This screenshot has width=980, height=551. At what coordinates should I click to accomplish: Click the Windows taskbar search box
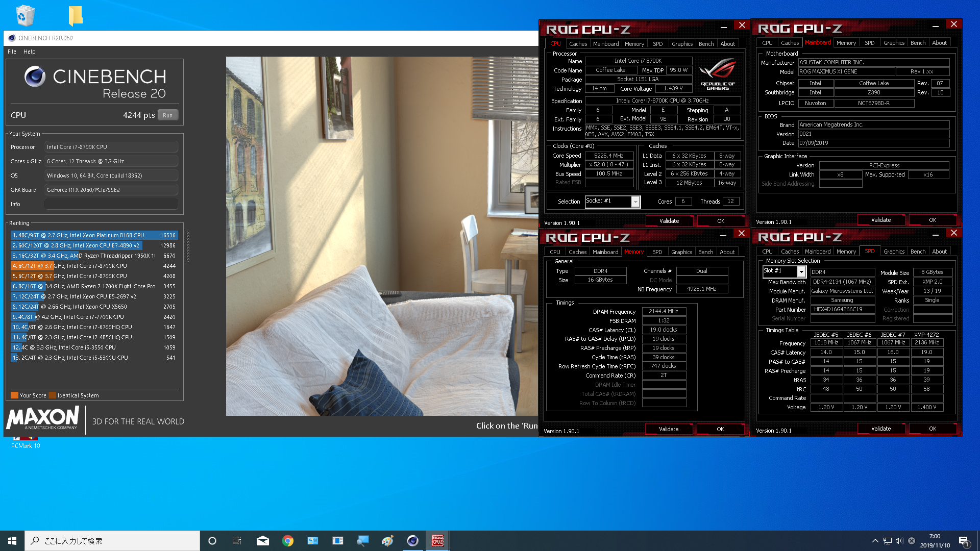pyautogui.click(x=112, y=541)
